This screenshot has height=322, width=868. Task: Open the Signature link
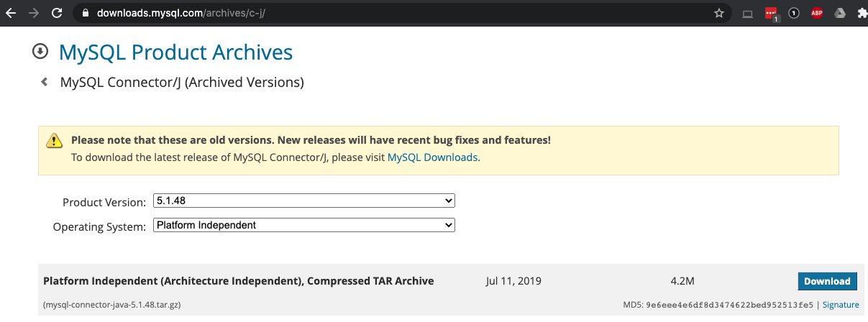(841, 305)
